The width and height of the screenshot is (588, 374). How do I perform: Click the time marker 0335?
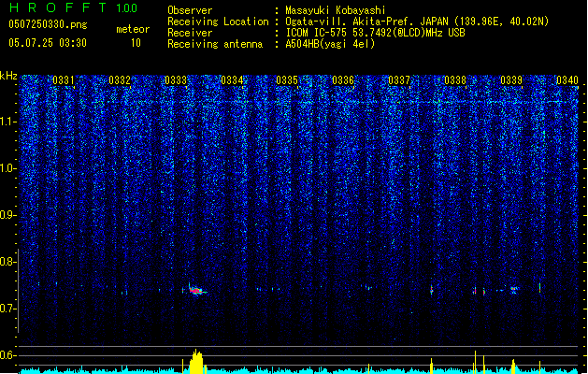point(287,80)
